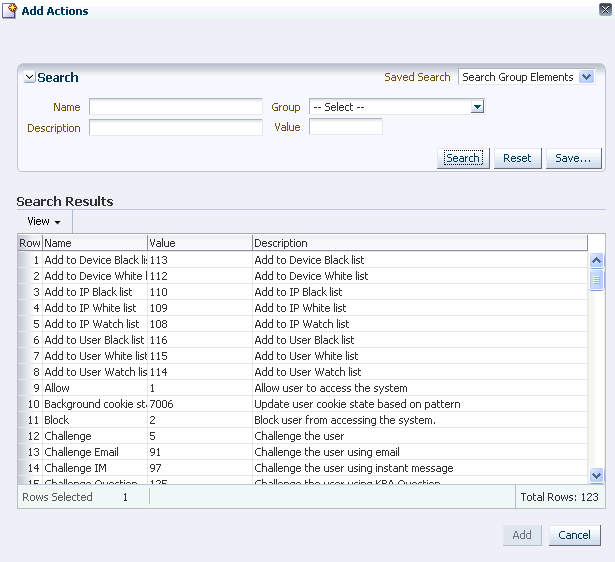Click description 'Update user cookie state based on pattern'

[357, 404]
